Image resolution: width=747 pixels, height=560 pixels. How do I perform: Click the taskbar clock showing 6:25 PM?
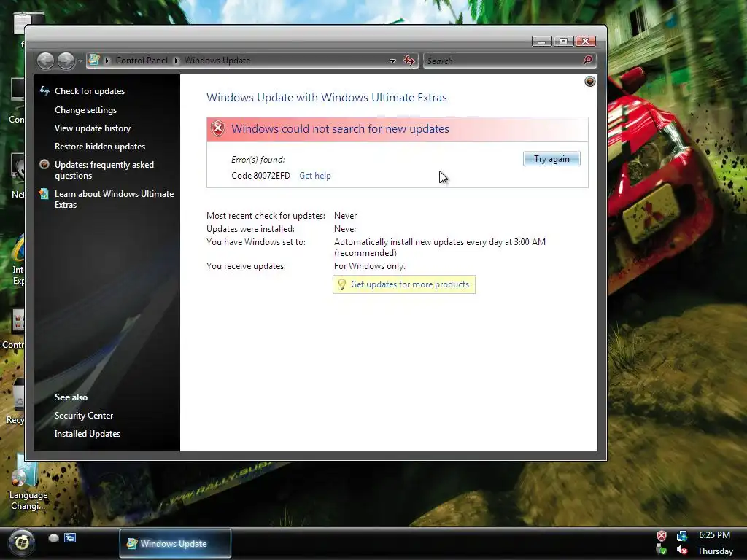[x=714, y=535]
